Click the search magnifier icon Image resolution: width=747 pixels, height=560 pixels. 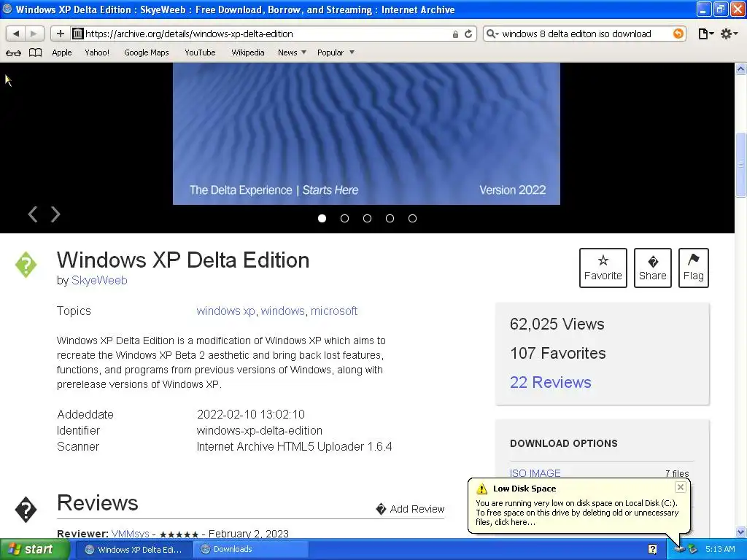492,34
